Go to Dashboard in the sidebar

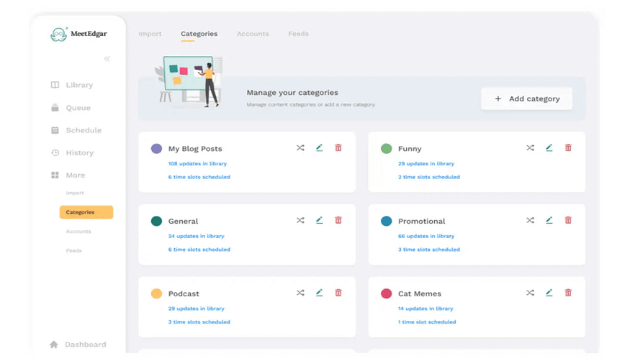pyautogui.click(x=78, y=345)
